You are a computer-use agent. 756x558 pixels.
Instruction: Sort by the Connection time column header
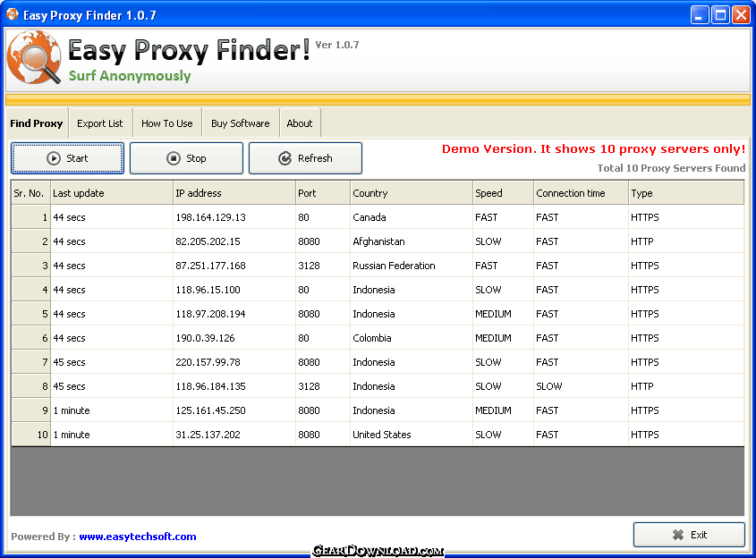tap(581, 193)
